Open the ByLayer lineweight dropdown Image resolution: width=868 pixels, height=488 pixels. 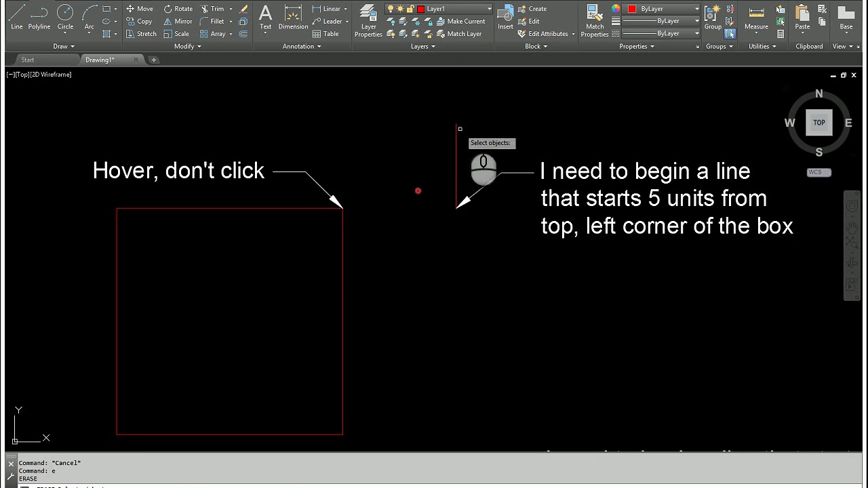tap(661, 21)
